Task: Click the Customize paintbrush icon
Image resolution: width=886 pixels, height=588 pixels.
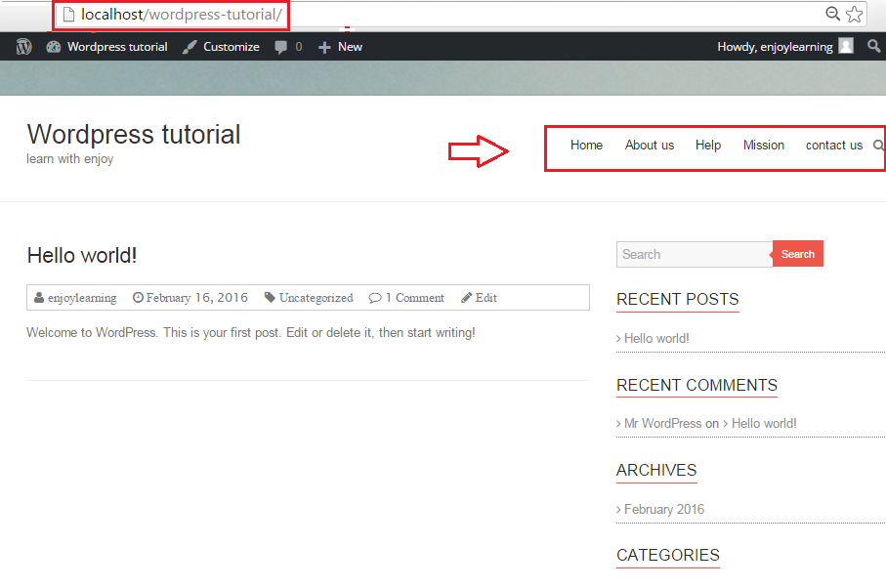Action: click(x=190, y=47)
